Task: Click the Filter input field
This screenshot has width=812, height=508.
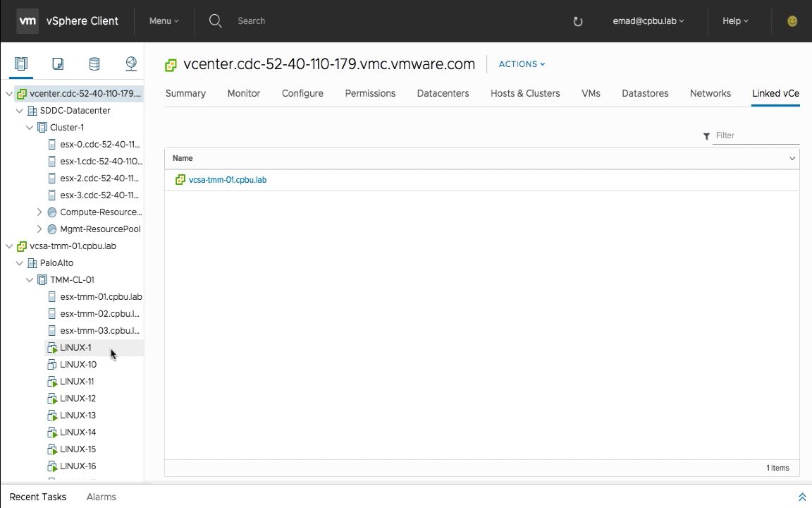Action: point(756,135)
